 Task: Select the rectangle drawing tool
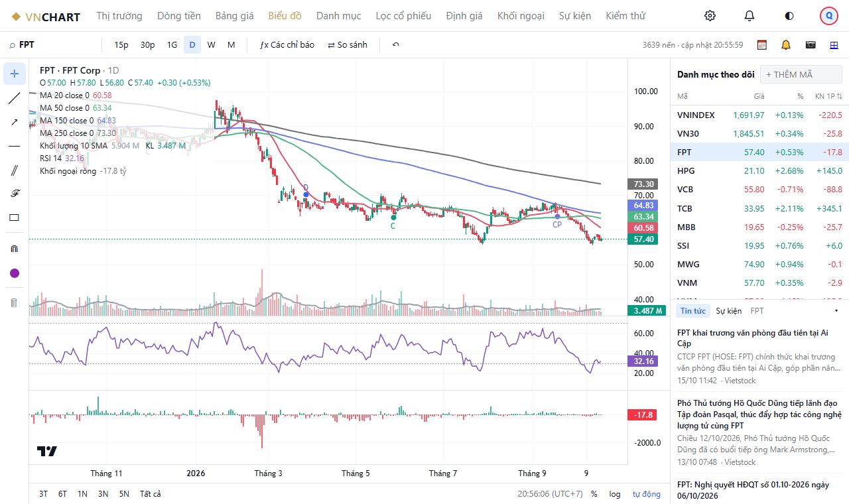pos(15,218)
